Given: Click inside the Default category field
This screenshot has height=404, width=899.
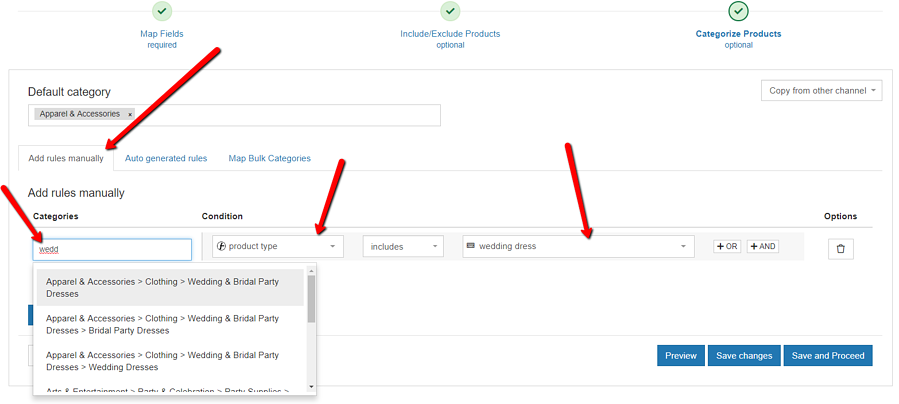Looking at the screenshot, I should tap(234, 115).
